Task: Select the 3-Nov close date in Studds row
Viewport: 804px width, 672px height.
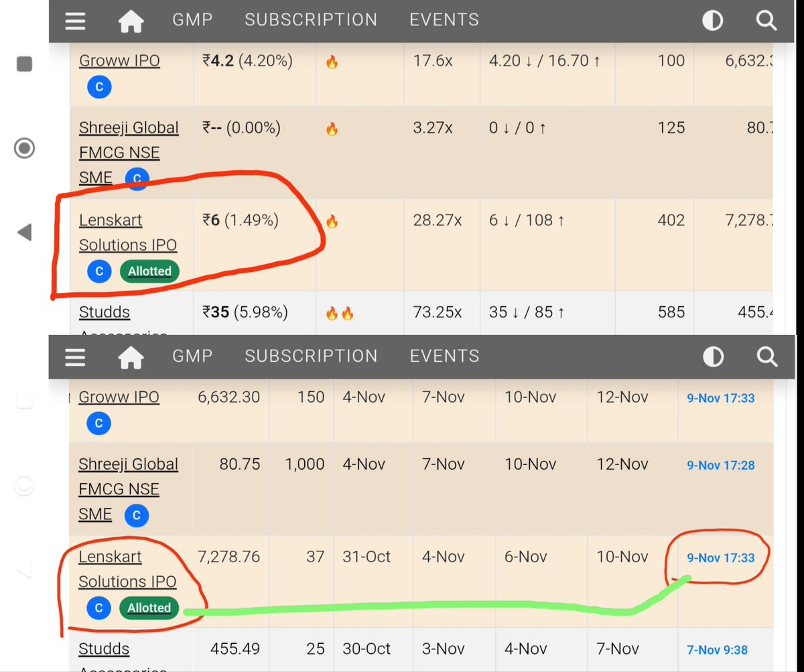Action: coord(443,649)
